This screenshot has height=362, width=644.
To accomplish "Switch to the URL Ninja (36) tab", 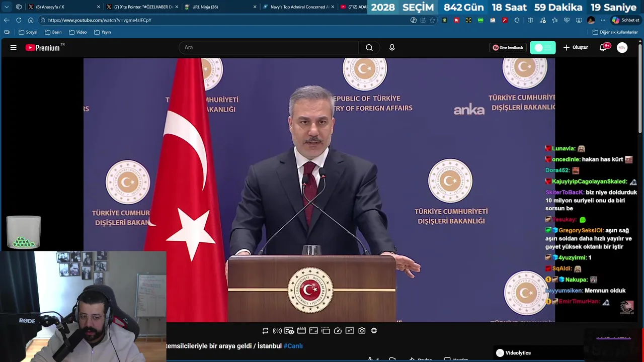I will point(220,7).
